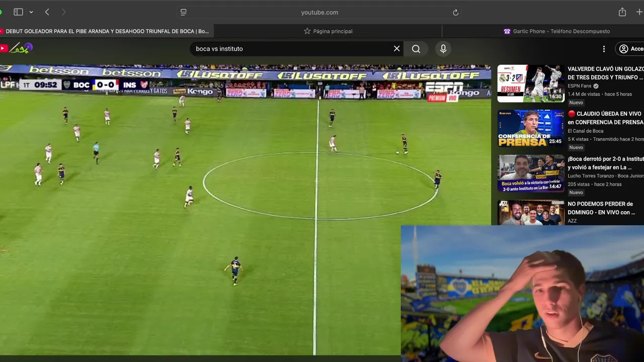Image resolution: width=644 pixels, height=362 pixels.
Task: Click the reader icon in the address bar
Action: [x=184, y=12]
